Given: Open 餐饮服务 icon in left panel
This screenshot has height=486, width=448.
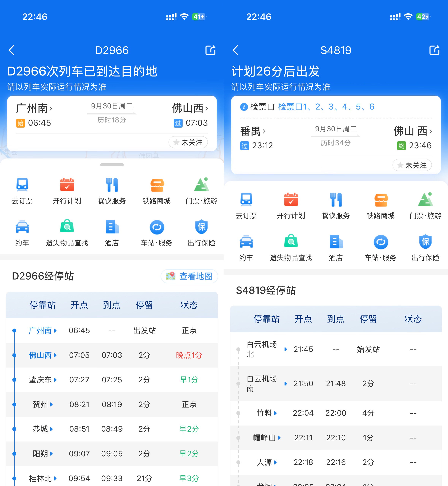Looking at the screenshot, I should [112, 185].
